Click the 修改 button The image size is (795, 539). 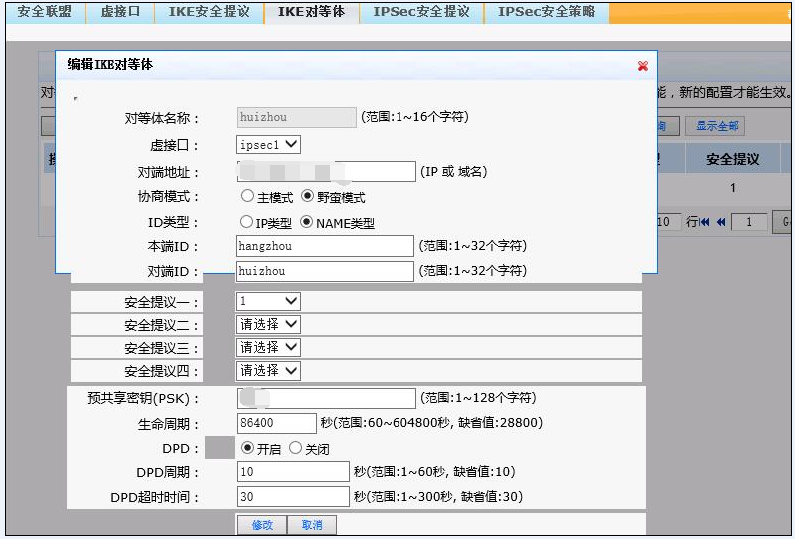(x=262, y=525)
